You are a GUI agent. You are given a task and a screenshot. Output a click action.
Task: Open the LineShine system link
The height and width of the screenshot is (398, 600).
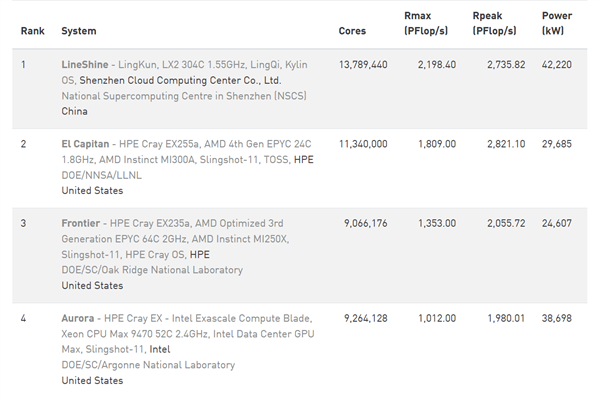pyautogui.click(x=85, y=65)
